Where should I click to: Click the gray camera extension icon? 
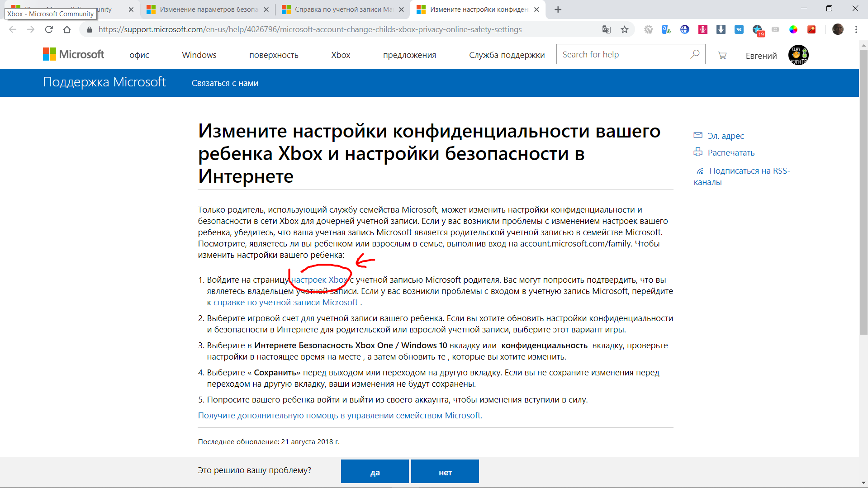click(775, 29)
